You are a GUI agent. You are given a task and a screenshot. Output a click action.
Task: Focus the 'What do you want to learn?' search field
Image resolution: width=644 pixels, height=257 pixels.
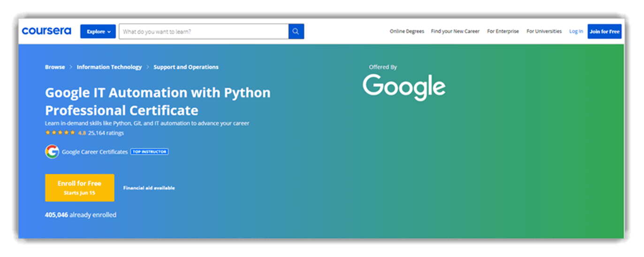click(204, 31)
